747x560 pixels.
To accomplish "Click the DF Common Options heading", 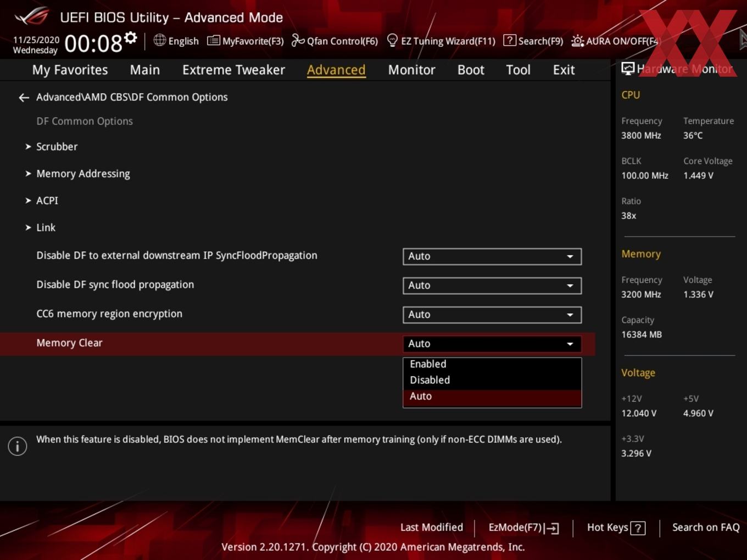I will point(85,121).
